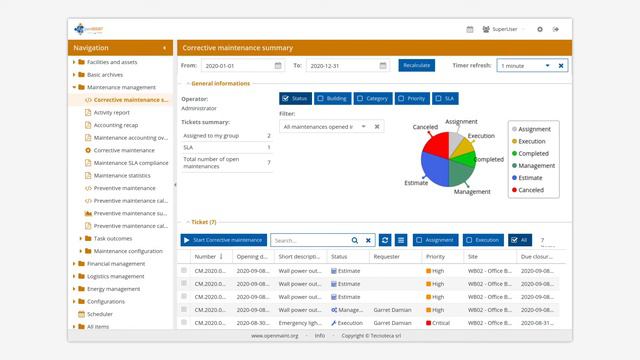This screenshot has height=360, width=640.
Task: Expand Facilities and assets folder
Action: point(74,62)
